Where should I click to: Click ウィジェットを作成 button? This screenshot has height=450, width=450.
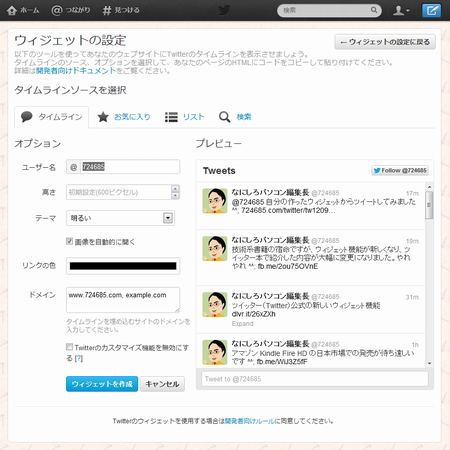coord(102,384)
